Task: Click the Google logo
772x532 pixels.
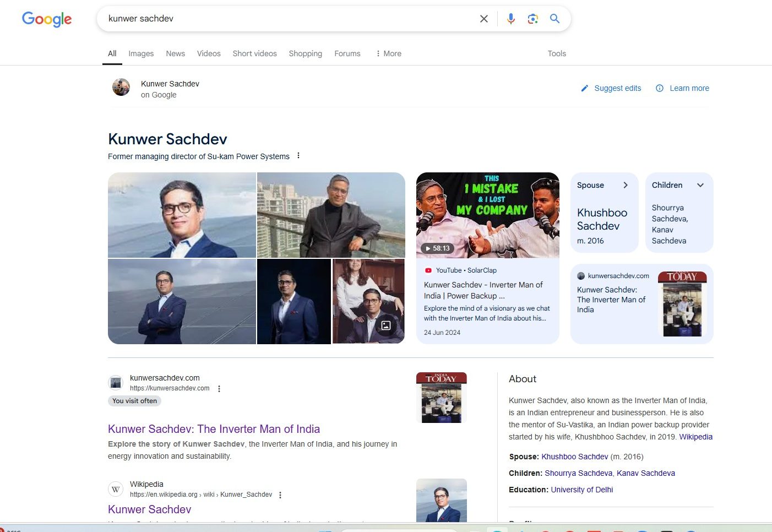Action: tap(47, 19)
